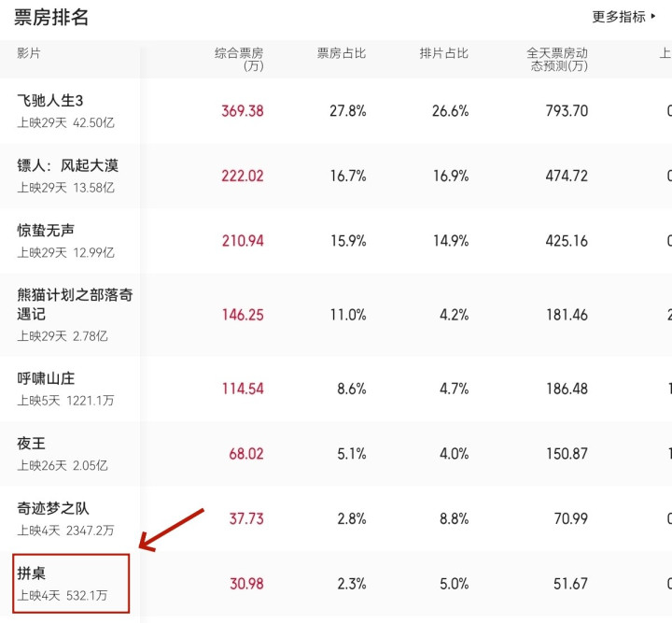Select forecast value 181.46
Viewport: 672px width, 623px height.
(567, 315)
